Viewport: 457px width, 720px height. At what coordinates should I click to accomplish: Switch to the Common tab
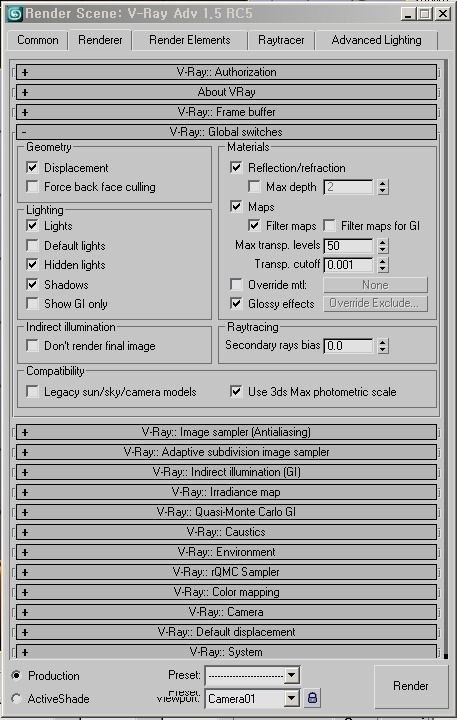pos(38,40)
